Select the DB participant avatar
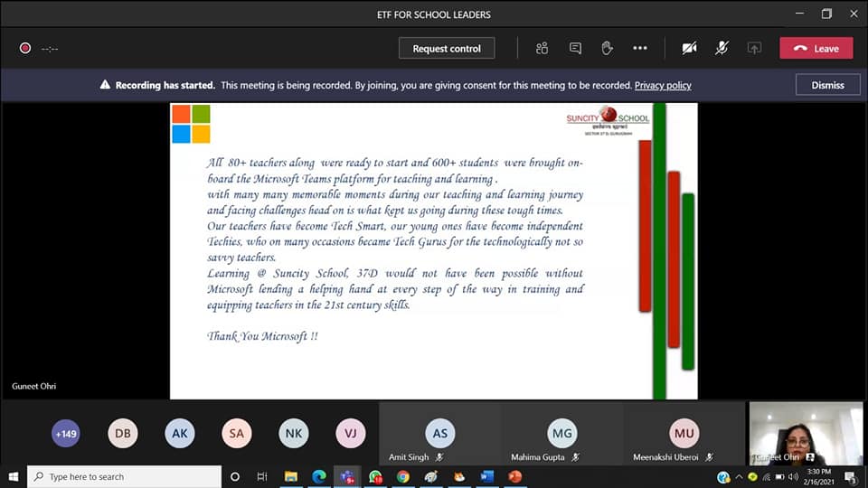This screenshot has height=488, width=868. (123, 433)
